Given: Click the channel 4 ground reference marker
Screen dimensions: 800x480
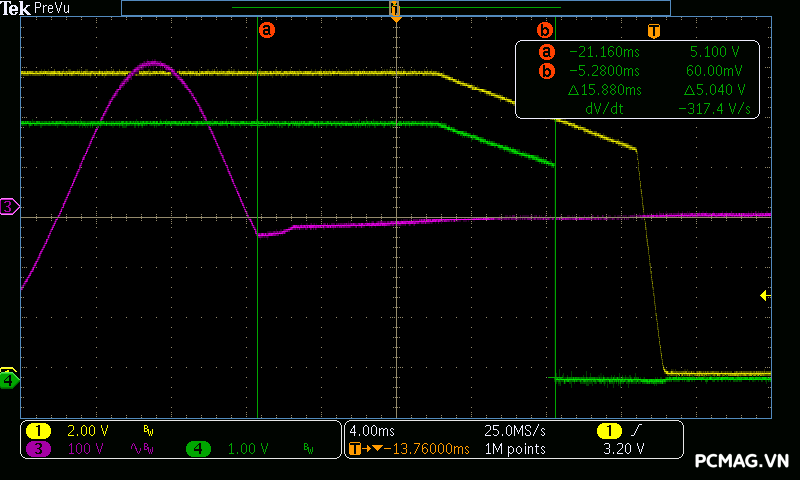Looking at the screenshot, I should 9,380.
